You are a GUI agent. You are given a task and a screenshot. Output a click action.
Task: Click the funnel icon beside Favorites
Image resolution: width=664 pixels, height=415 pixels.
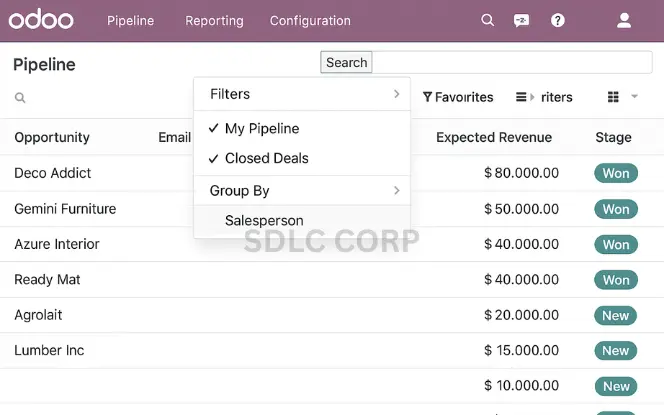(x=427, y=97)
